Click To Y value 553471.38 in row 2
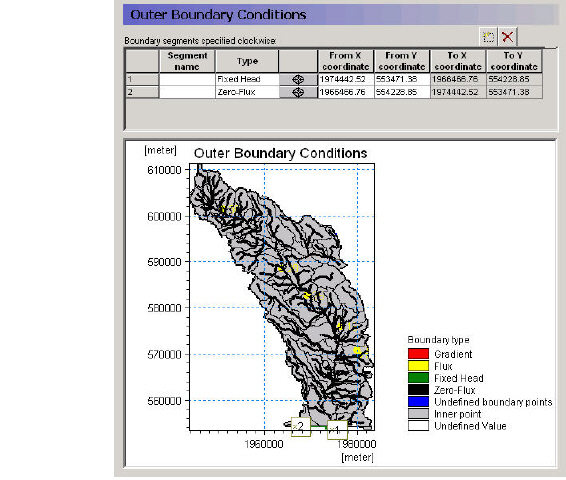The height and width of the screenshot is (480, 566). (x=514, y=92)
